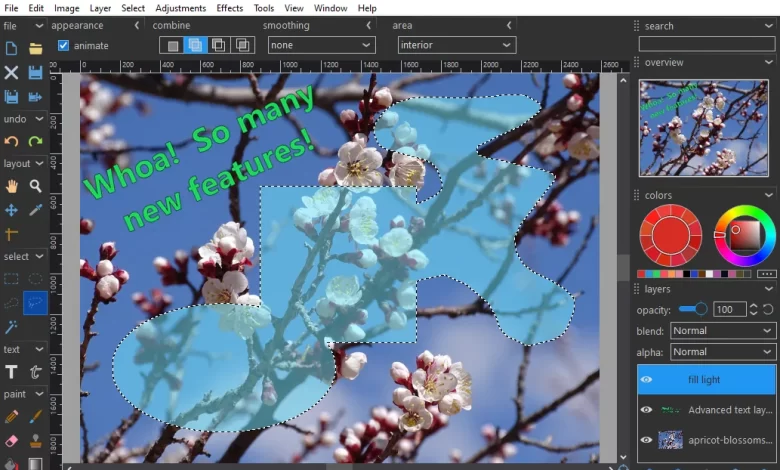Screen dimensions: 780x470
Task: Select the pencil tool
Action: pos(11,416)
